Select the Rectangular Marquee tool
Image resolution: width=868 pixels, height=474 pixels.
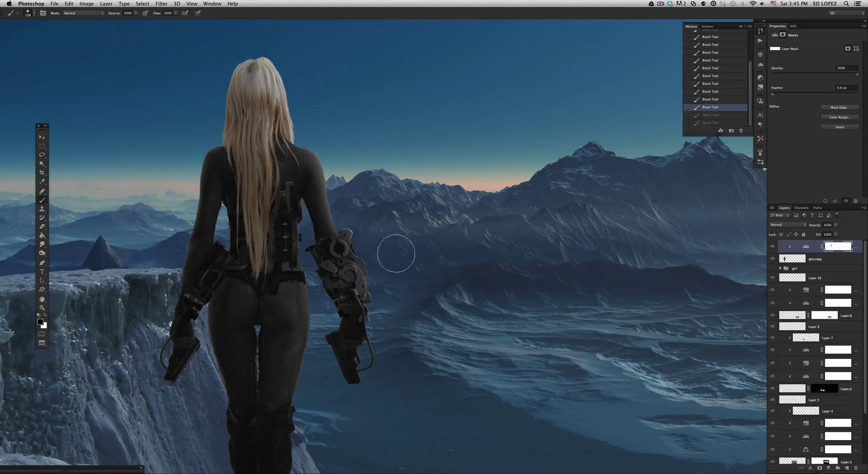(42, 146)
